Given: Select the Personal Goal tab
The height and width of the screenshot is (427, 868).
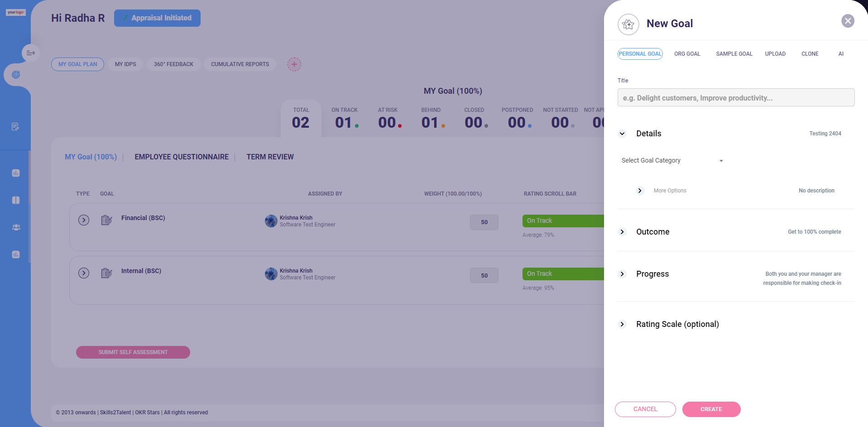Looking at the screenshot, I should coord(640,54).
